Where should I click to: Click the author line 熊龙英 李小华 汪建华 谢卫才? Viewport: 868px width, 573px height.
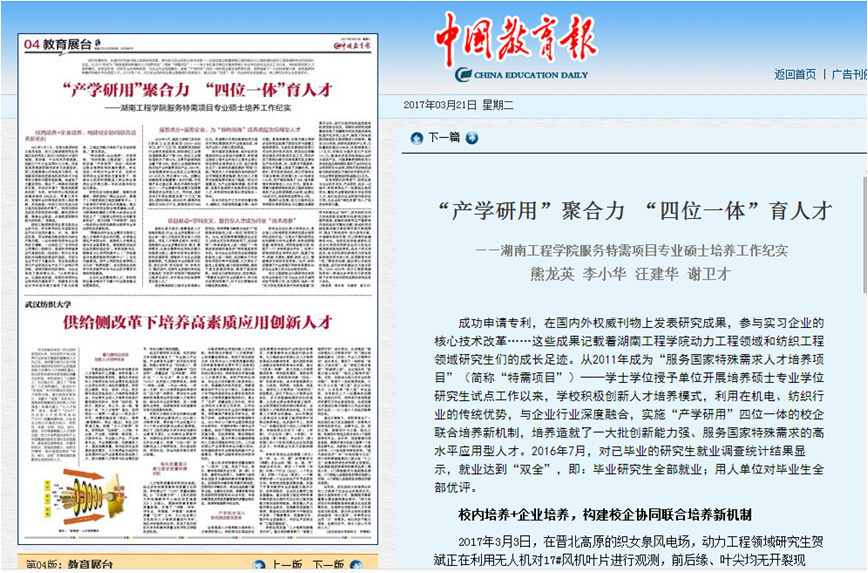[x=630, y=273]
